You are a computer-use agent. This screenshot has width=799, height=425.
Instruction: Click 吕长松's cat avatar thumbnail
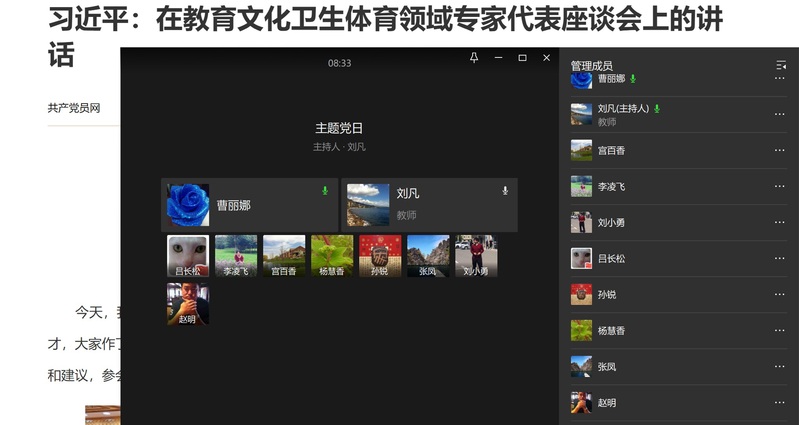pyautogui.click(x=188, y=256)
